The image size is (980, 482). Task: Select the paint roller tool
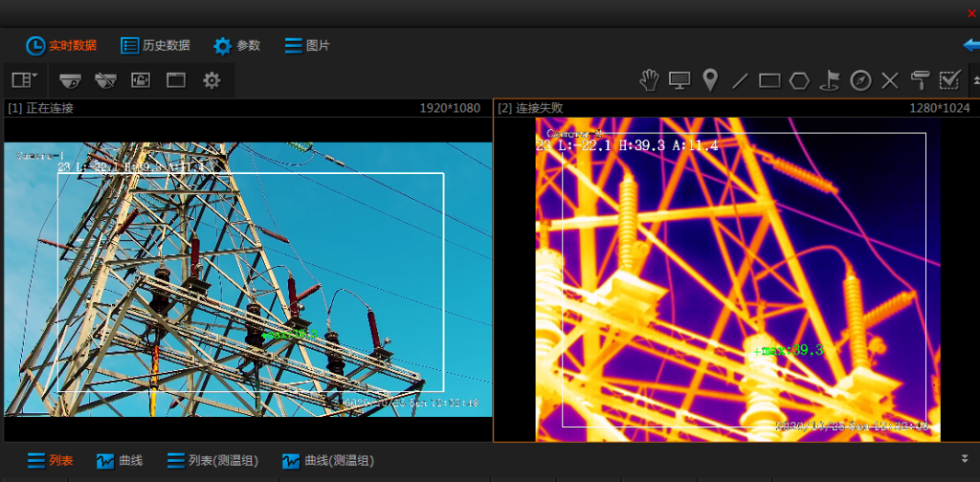tap(920, 80)
